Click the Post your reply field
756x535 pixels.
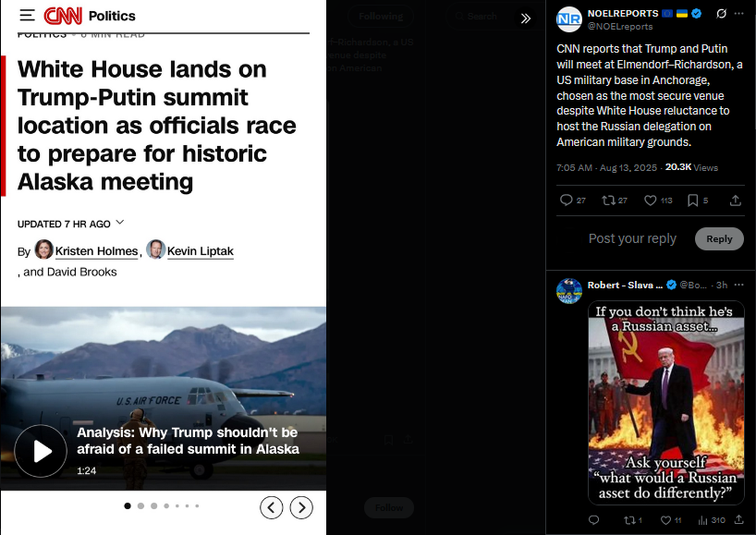[x=632, y=238]
